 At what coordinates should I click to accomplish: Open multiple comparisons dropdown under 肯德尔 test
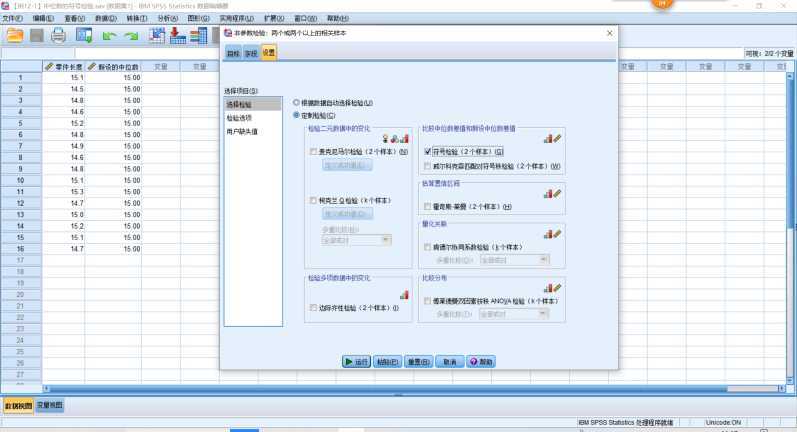point(515,260)
